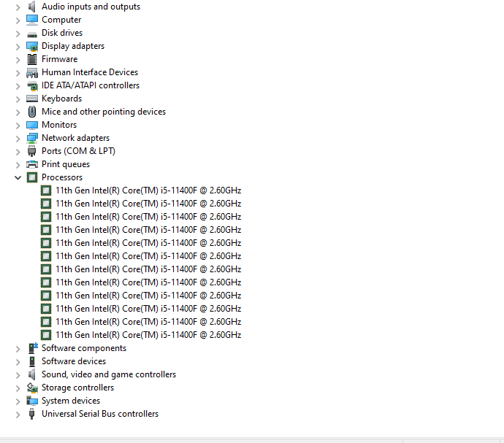Select the first i5-11400F processor entry text
The width and height of the screenshot is (504, 443).
point(148,190)
